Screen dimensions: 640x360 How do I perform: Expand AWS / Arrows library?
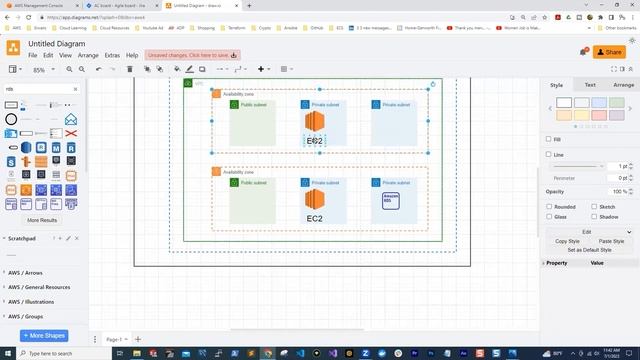[x=25, y=273]
